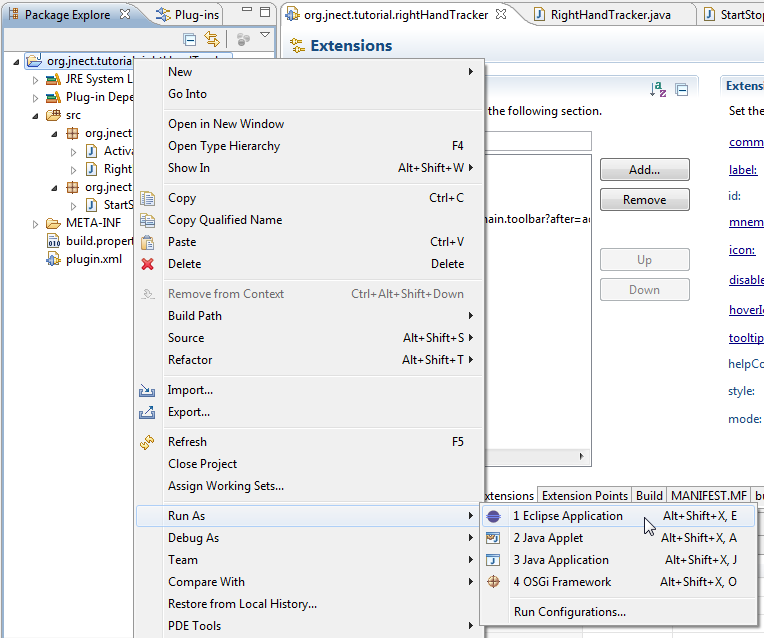Close the Package Explorer tab with X
764x638 pixels.
pos(125,14)
